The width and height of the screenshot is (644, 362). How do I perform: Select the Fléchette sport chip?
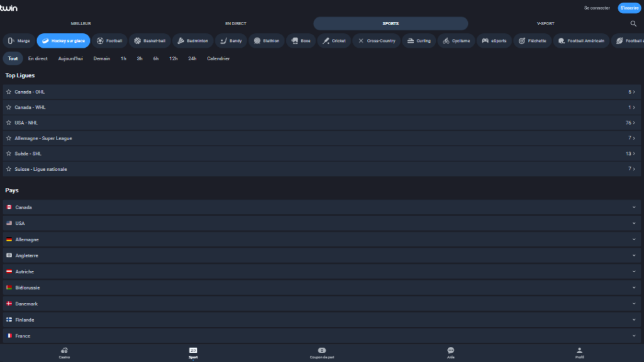[x=532, y=41]
